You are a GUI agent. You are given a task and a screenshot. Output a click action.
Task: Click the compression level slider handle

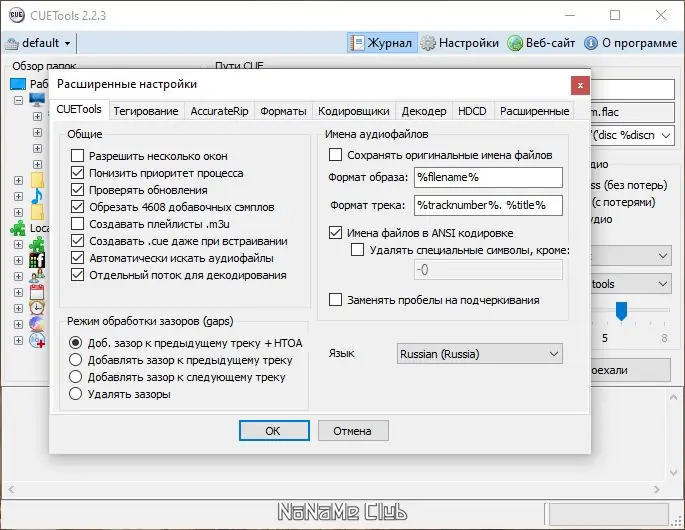pyautogui.click(x=621, y=311)
